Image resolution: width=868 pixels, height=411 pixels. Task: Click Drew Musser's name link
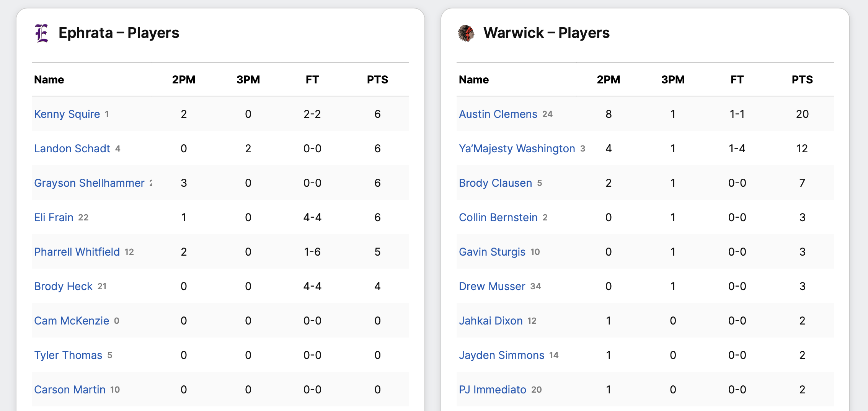(x=492, y=286)
